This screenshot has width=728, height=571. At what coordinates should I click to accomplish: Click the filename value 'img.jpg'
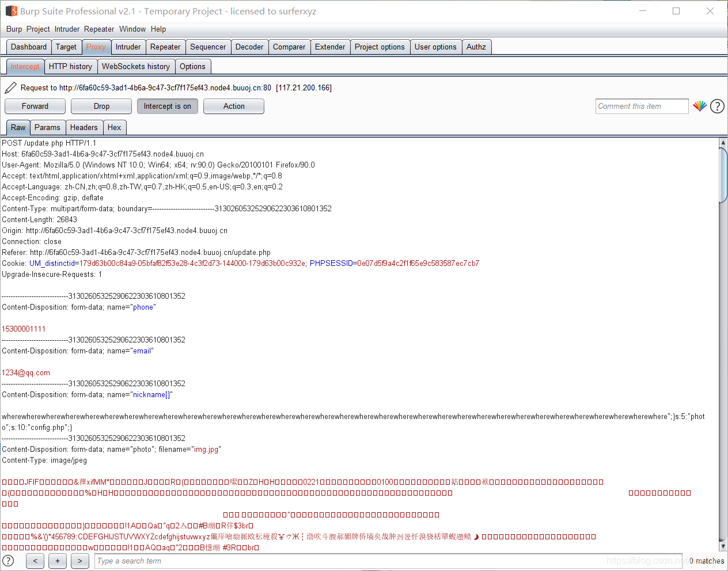[x=206, y=449]
